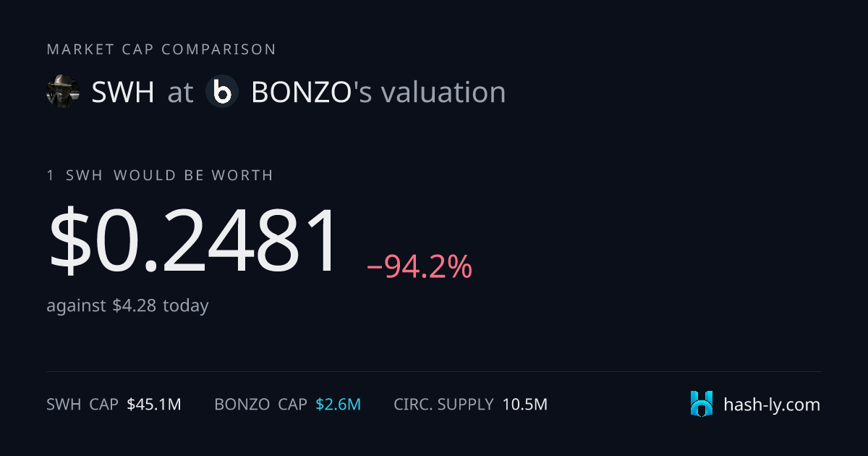The height and width of the screenshot is (456, 868).
Task: Click the against $4.28 today text
Action: click(x=127, y=305)
